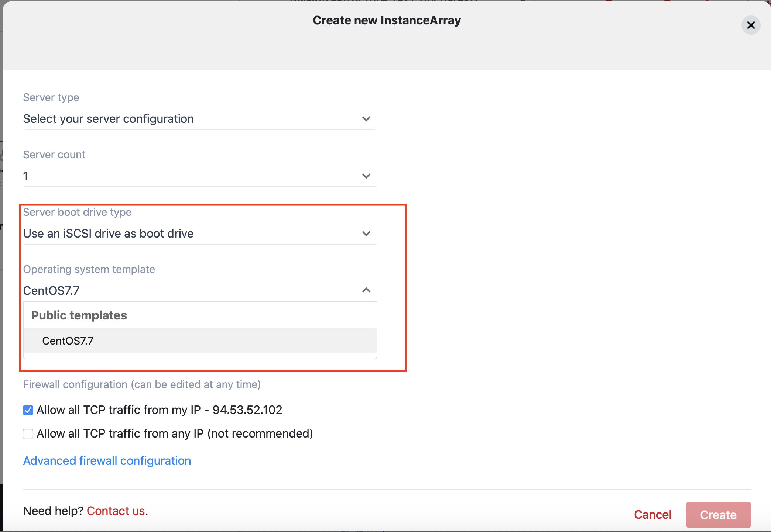Click the Contact us link
The height and width of the screenshot is (532, 771).
tap(116, 511)
